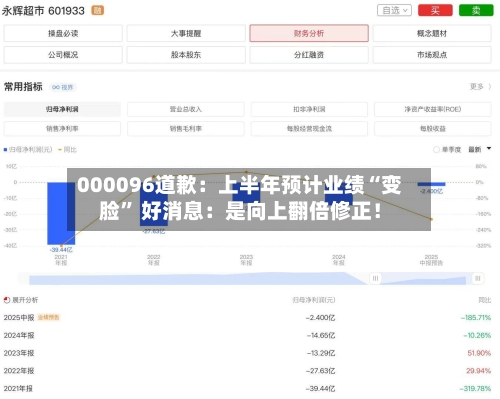Click the -319.78% year-over-year value
Image resolution: width=500 pixels, height=399 pixels.
(x=476, y=388)
